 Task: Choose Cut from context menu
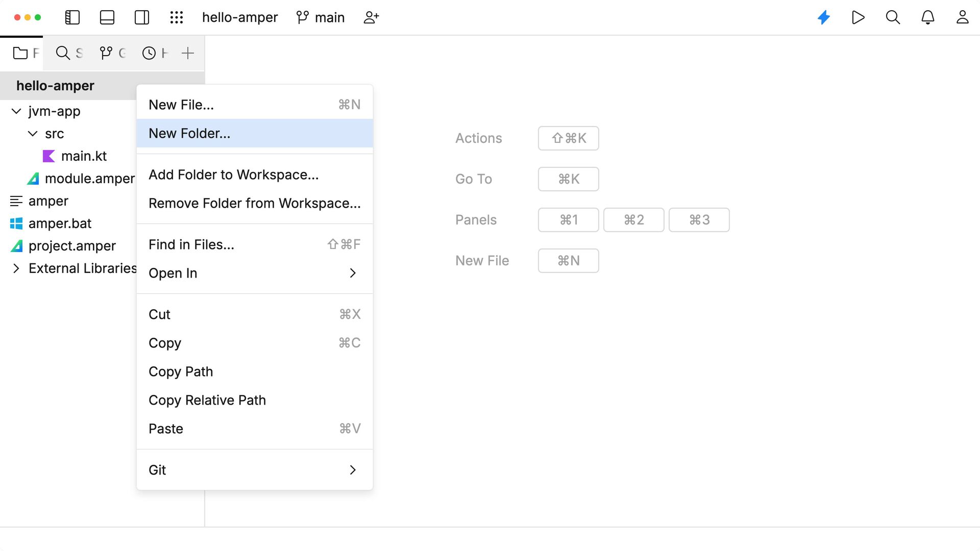point(255,314)
